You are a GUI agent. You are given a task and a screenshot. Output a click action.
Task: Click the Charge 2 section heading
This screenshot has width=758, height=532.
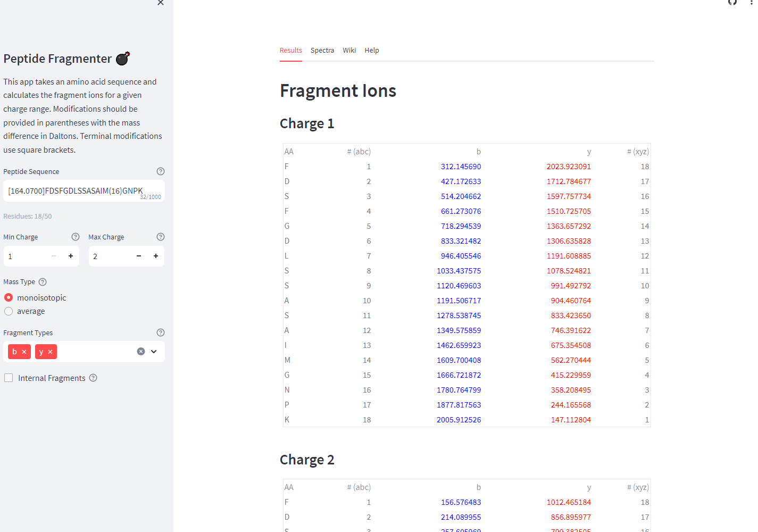point(307,460)
